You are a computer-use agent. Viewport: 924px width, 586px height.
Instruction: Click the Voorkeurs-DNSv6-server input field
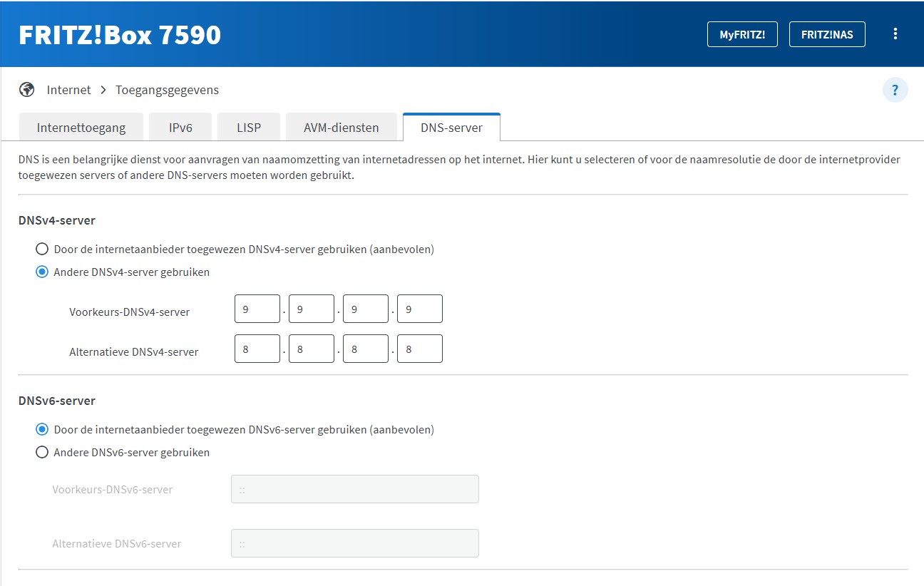[x=355, y=490]
